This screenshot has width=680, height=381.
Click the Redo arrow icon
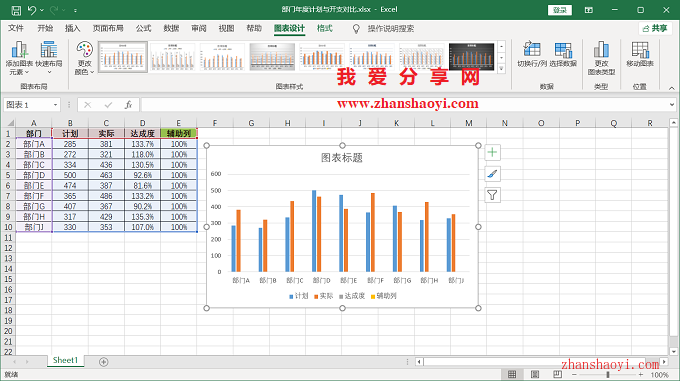(55, 10)
